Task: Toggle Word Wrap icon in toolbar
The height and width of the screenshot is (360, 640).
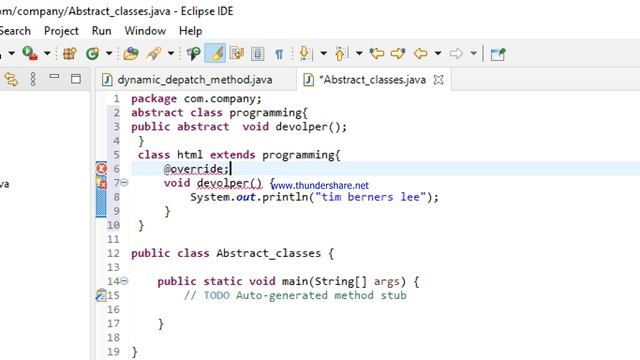Action: (237, 53)
